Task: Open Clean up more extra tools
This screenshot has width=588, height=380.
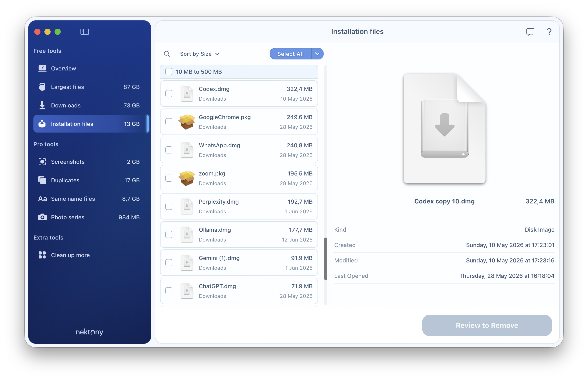Action: (90, 255)
